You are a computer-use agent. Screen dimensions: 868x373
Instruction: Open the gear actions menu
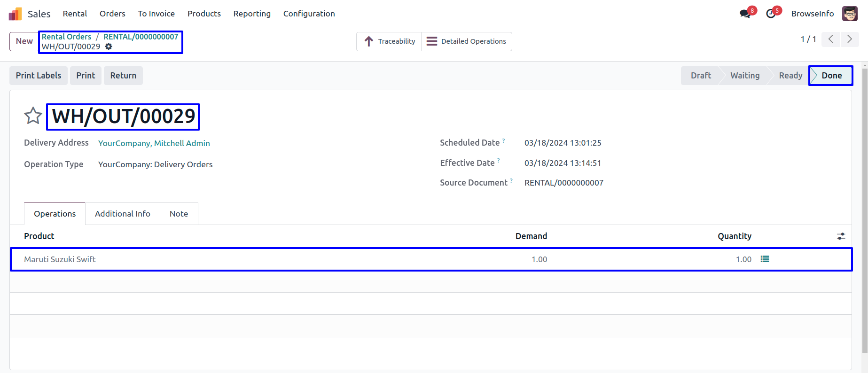(x=109, y=47)
